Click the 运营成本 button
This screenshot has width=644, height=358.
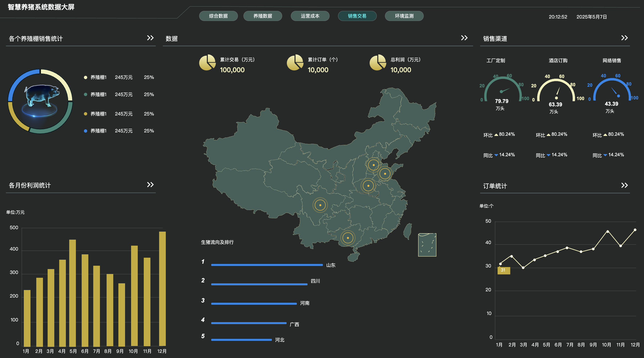coord(310,16)
